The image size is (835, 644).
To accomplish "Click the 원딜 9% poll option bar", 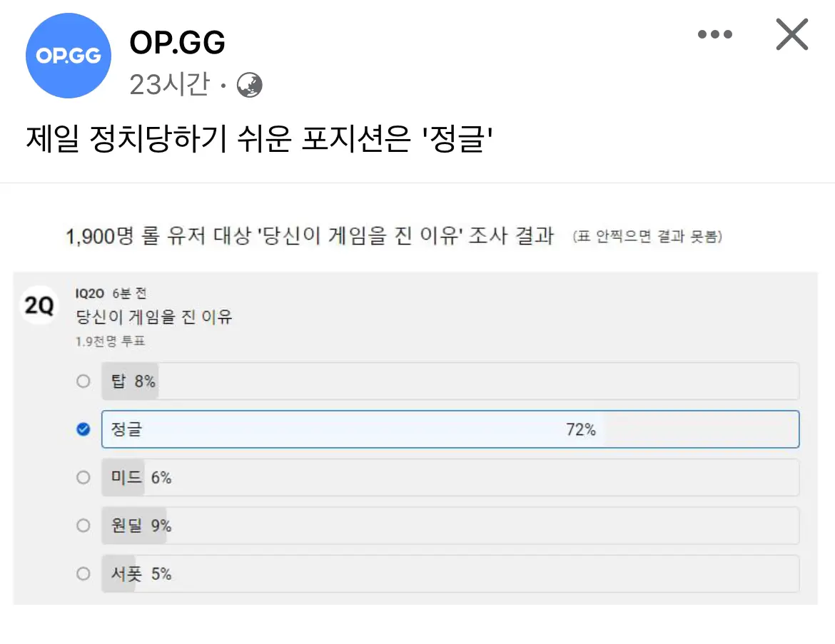I will point(450,526).
